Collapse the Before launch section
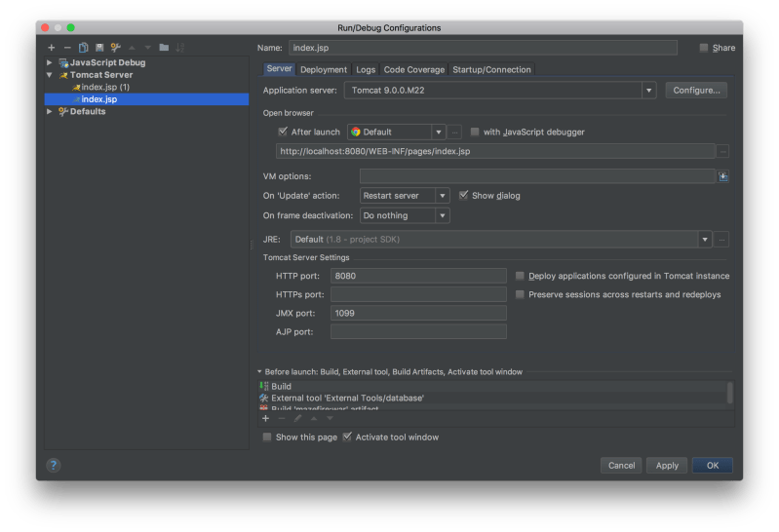Screen dimensions: 779x532 (x=259, y=371)
